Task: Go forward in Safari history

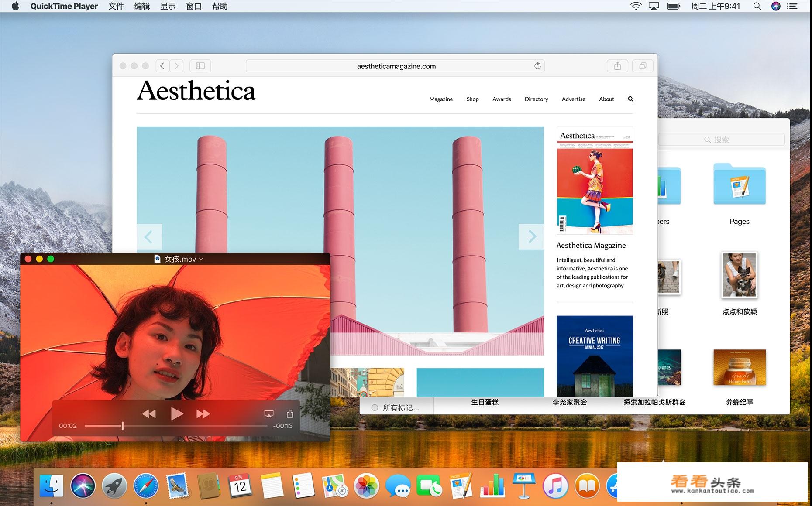Action: (177, 66)
